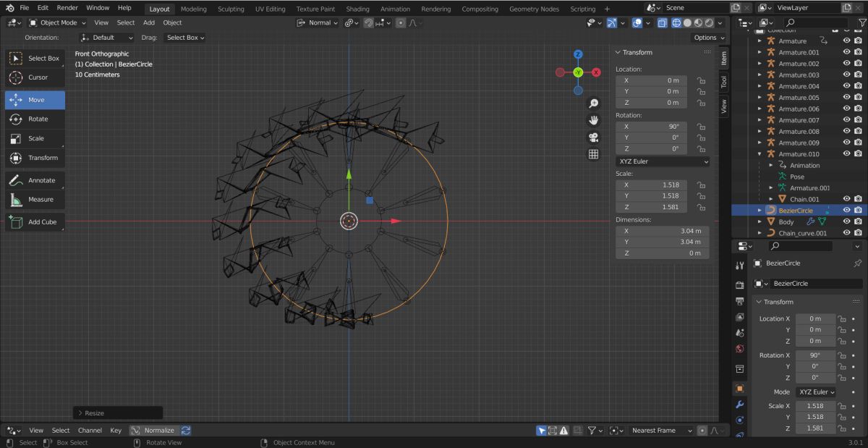868x448 pixels.
Task: Click the zoom magnifier viewport icon
Action: [593, 103]
